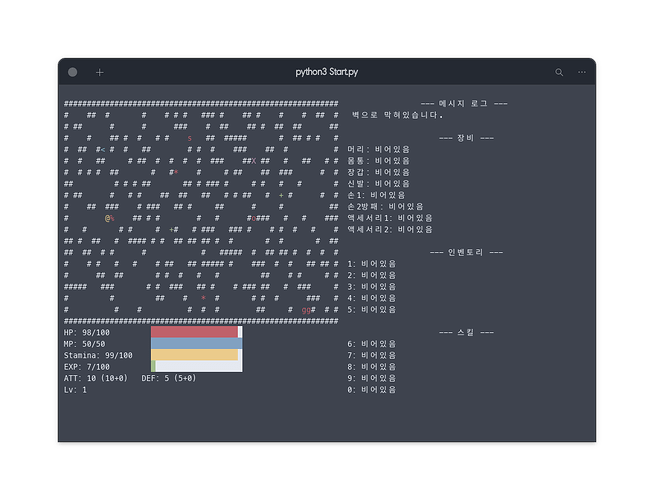Open a new tab with the plus icon

tap(99, 72)
